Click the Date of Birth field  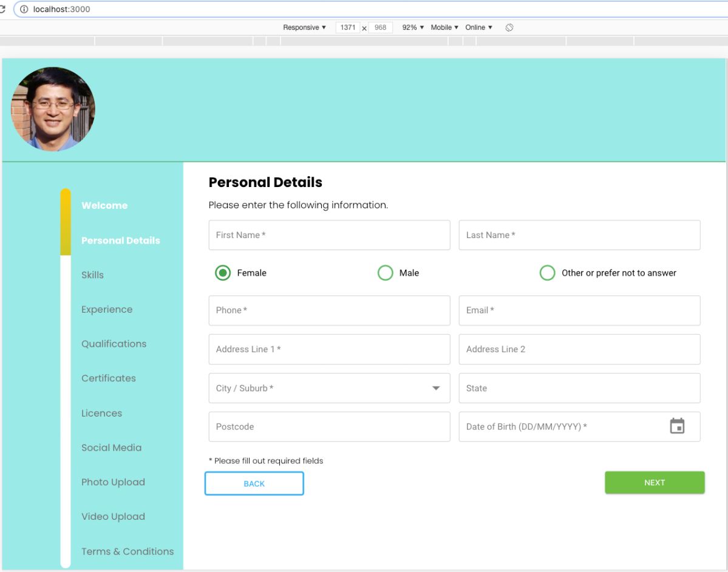coord(579,426)
